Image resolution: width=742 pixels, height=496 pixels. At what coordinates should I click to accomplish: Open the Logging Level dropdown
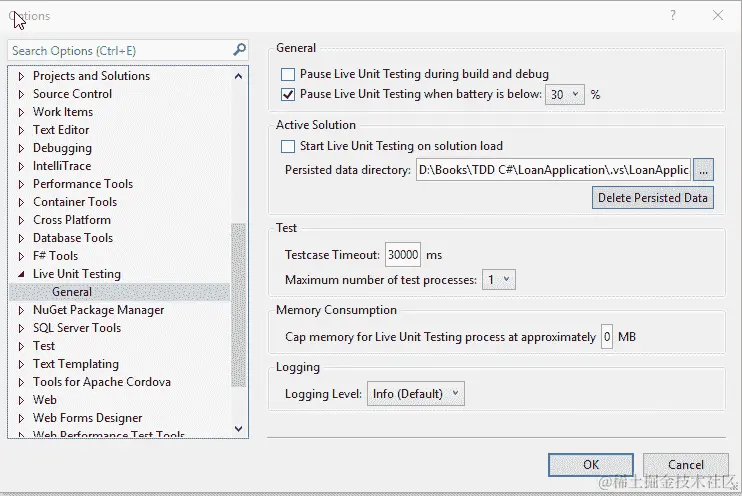tap(416, 394)
